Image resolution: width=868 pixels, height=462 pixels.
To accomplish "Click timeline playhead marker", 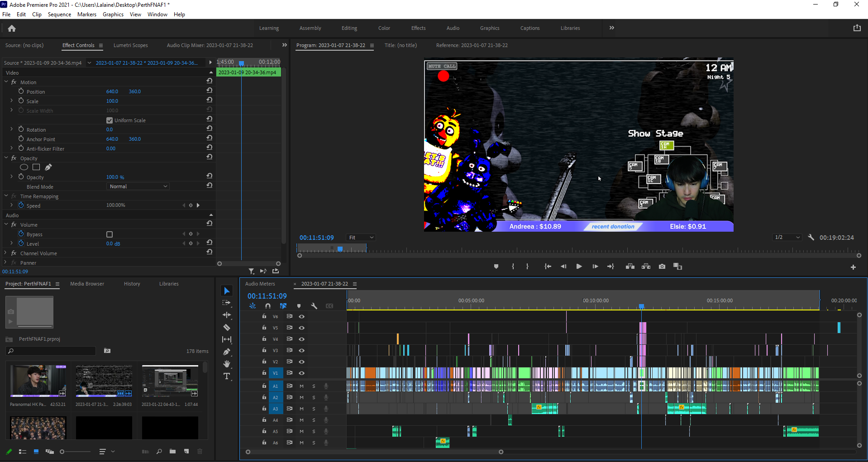I will click(641, 306).
